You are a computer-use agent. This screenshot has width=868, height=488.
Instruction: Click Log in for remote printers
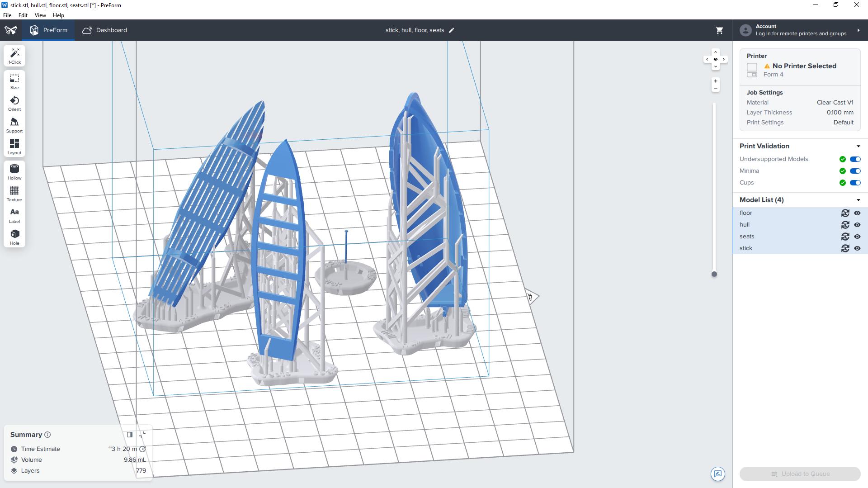801,34
